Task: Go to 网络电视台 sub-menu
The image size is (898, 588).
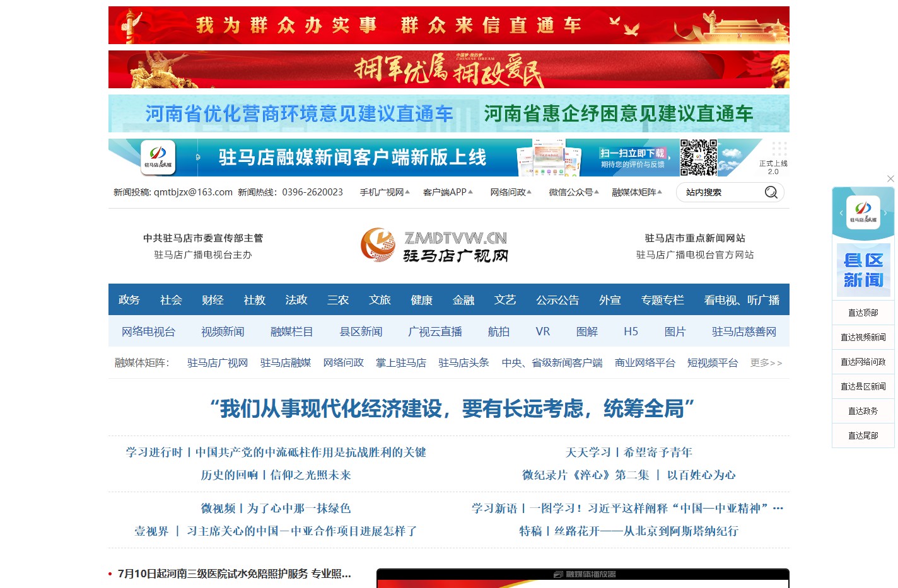Action: [149, 331]
